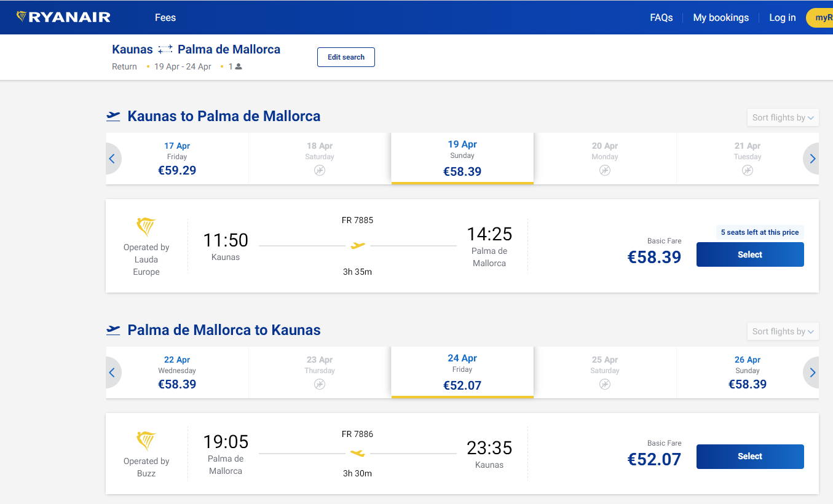Click the Lauda Europe harp logo

146,226
